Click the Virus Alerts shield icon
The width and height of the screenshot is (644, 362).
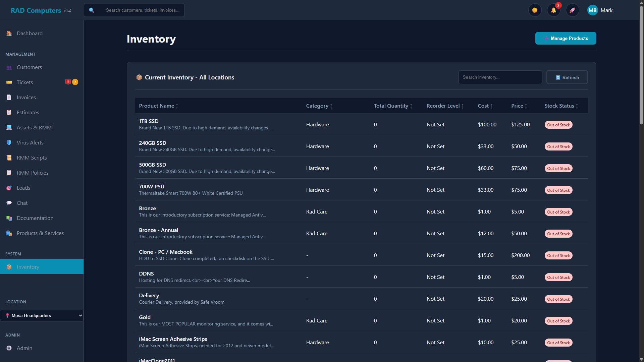(9, 142)
